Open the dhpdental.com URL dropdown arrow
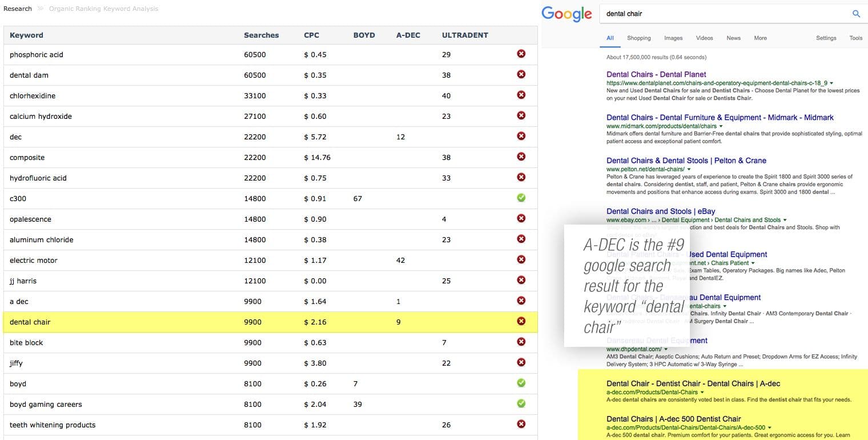The height and width of the screenshot is (440, 868). click(x=666, y=349)
